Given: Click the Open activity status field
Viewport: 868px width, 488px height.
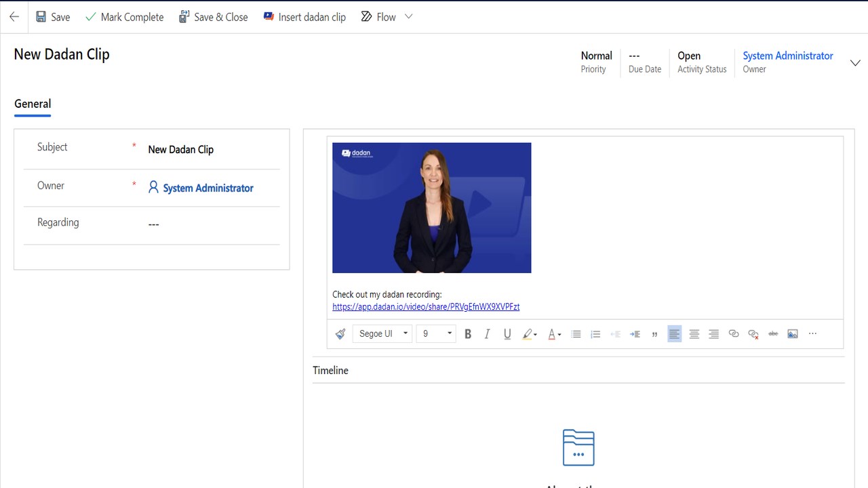Looking at the screenshot, I should (702, 62).
